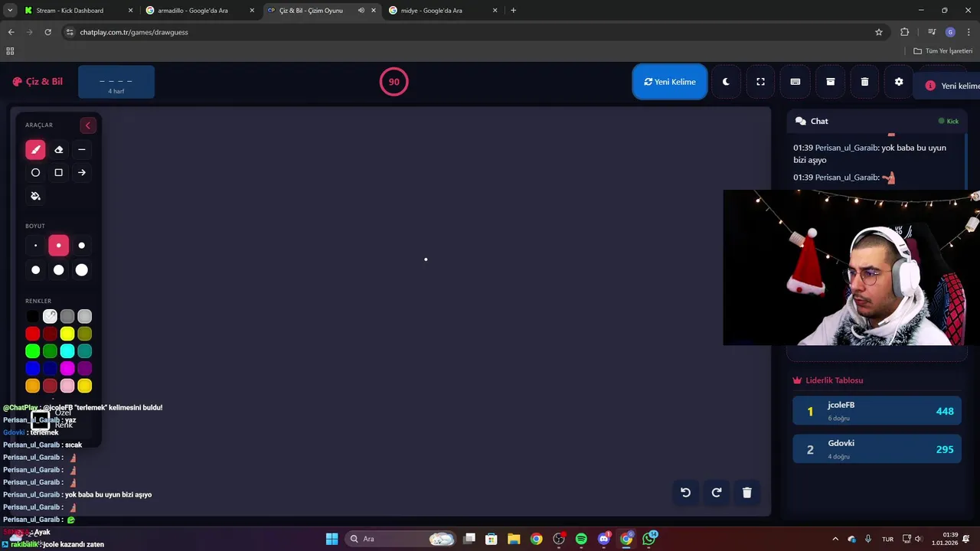This screenshot has height=551, width=980.
Task: Open WhatsApp from the taskbar
Action: point(649,539)
